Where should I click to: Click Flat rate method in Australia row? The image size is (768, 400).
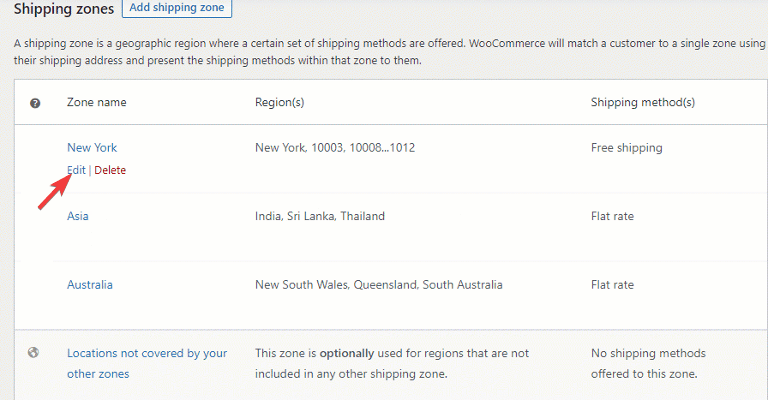pyautogui.click(x=612, y=284)
